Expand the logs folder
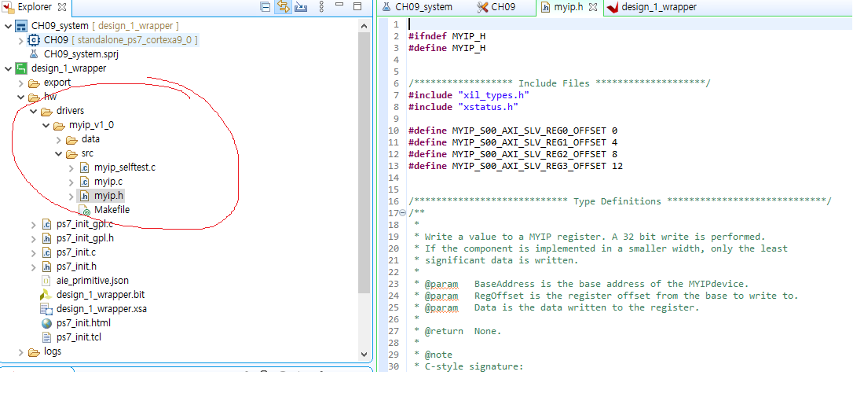Screen dimensions: 868x412 tap(20, 351)
